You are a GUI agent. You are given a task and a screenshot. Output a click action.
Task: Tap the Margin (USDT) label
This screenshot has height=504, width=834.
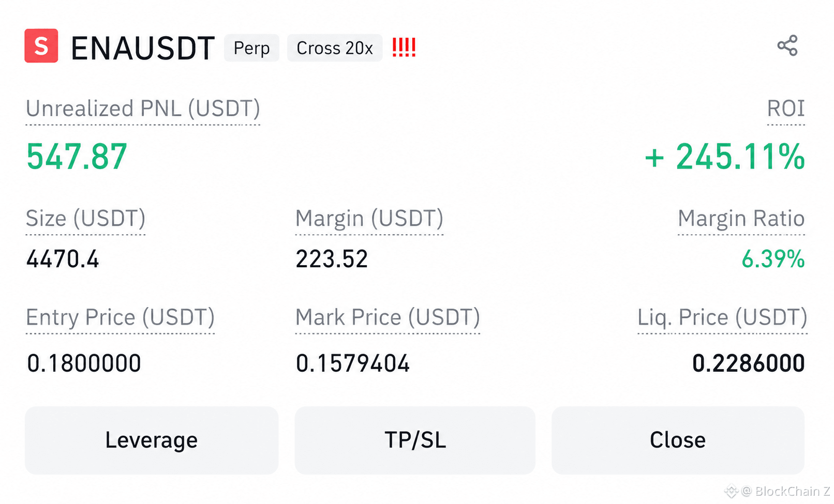point(369,218)
